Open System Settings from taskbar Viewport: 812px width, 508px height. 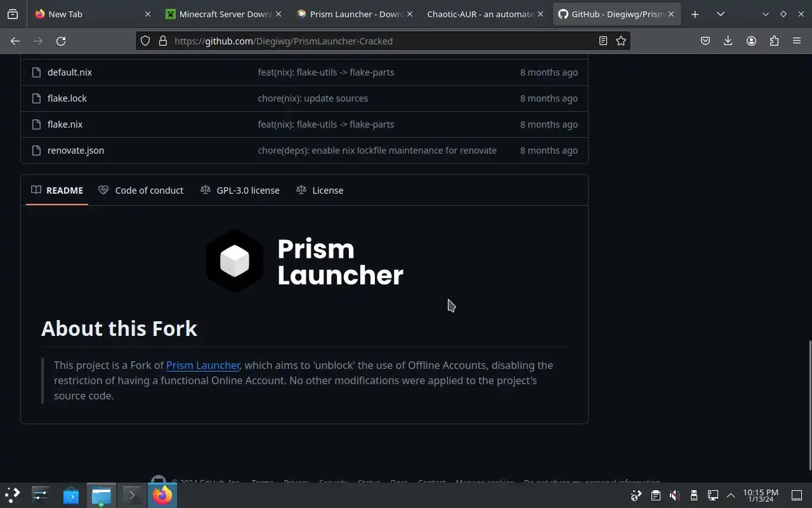(41, 495)
